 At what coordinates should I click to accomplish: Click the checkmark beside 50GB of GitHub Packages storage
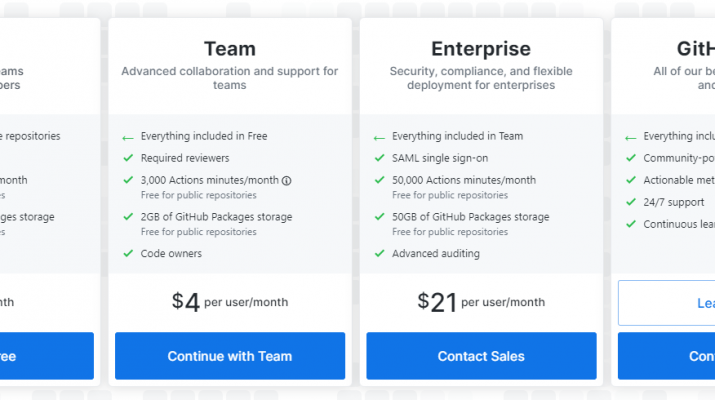coord(379,216)
